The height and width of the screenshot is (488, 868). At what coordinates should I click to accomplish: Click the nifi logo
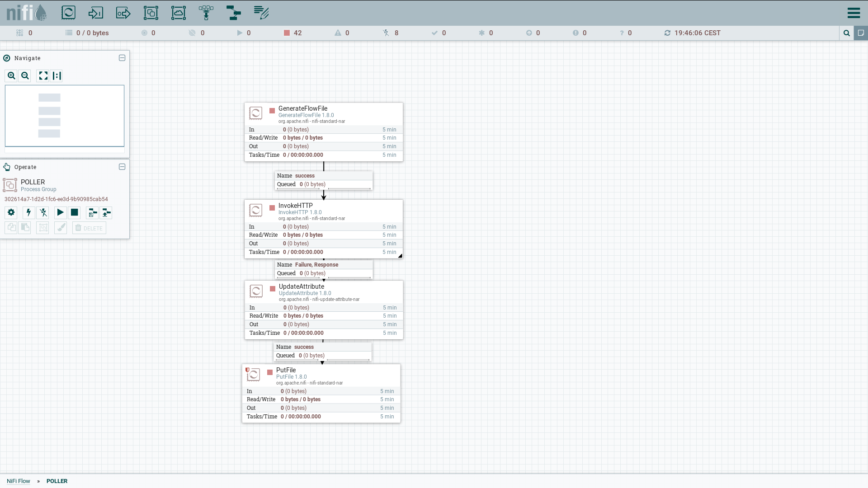(27, 13)
